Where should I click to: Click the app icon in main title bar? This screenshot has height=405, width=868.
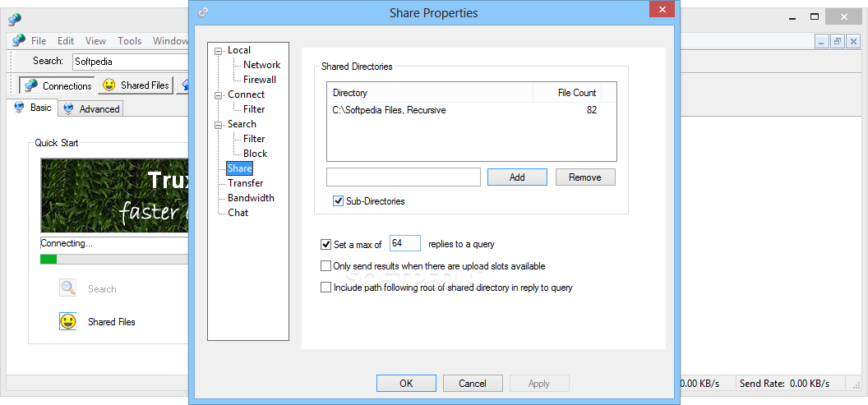coord(15,20)
